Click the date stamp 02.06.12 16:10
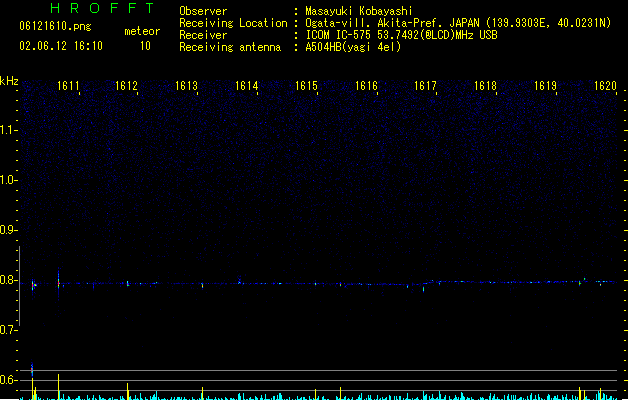 (61, 46)
